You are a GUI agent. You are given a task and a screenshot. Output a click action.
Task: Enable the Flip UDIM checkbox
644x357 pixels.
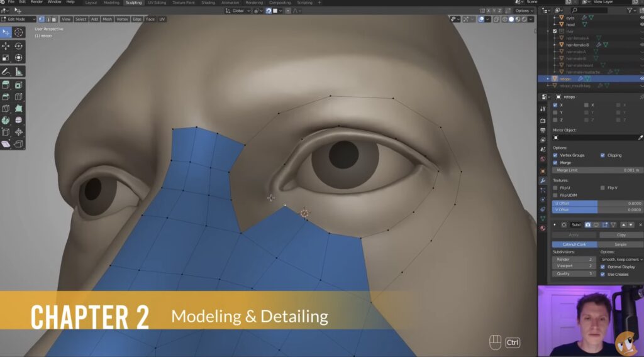click(x=555, y=195)
